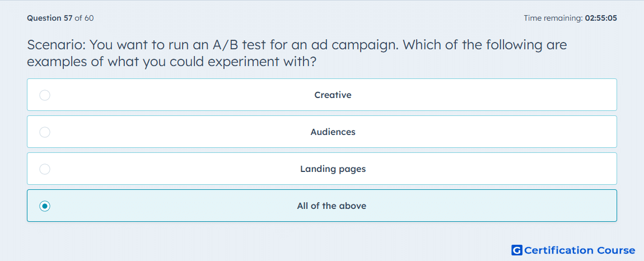Choose the Audiences option card area
Viewport: 644px width, 261px height.
click(322, 132)
